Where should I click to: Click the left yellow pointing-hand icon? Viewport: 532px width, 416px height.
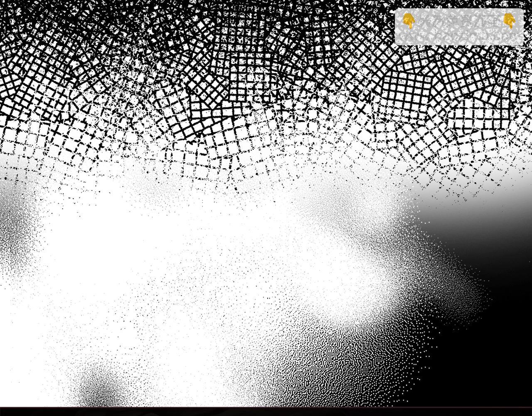(x=409, y=20)
